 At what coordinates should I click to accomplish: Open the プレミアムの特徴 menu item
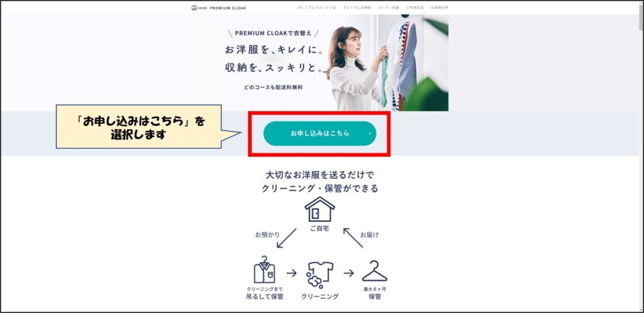(x=356, y=8)
